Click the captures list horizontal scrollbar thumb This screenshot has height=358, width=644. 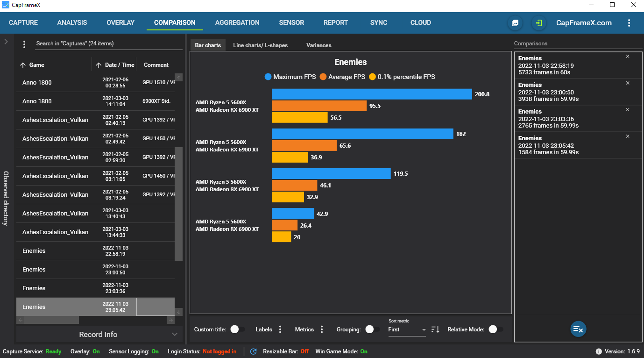point(51,320)
